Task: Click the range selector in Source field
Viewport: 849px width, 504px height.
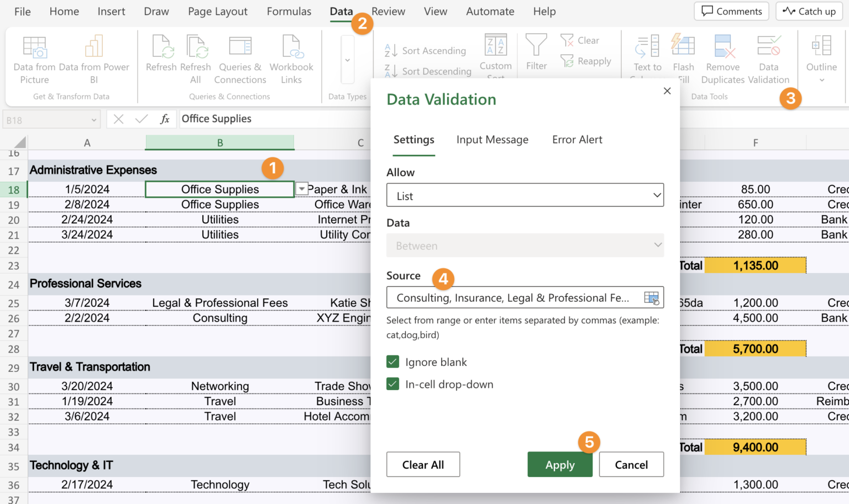Action: click(x=652, y=297)
